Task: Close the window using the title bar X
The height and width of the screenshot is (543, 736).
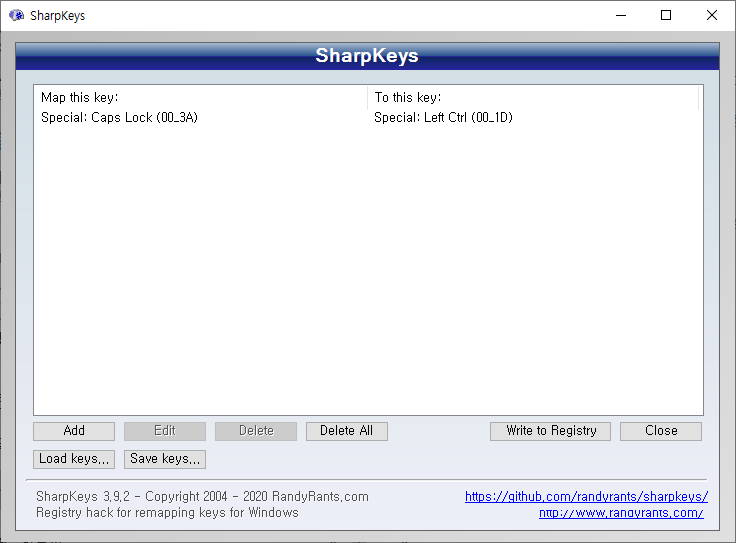Action: [x=712, y=15]
